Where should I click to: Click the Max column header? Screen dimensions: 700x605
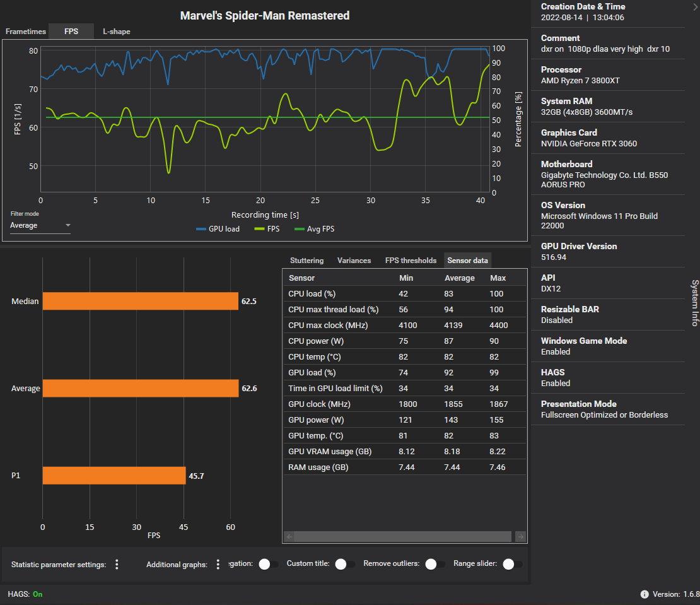(498, 278)
